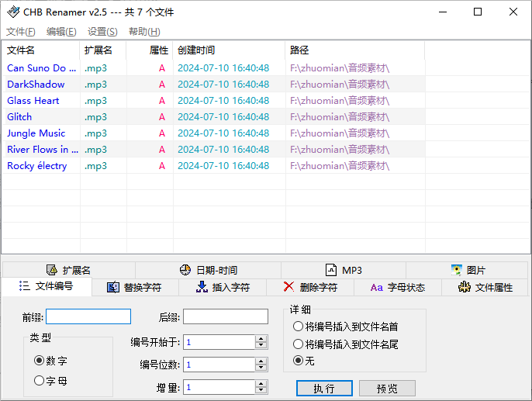
Task: Click the 编号开始于 number field
Action: (x=219, y=342)
